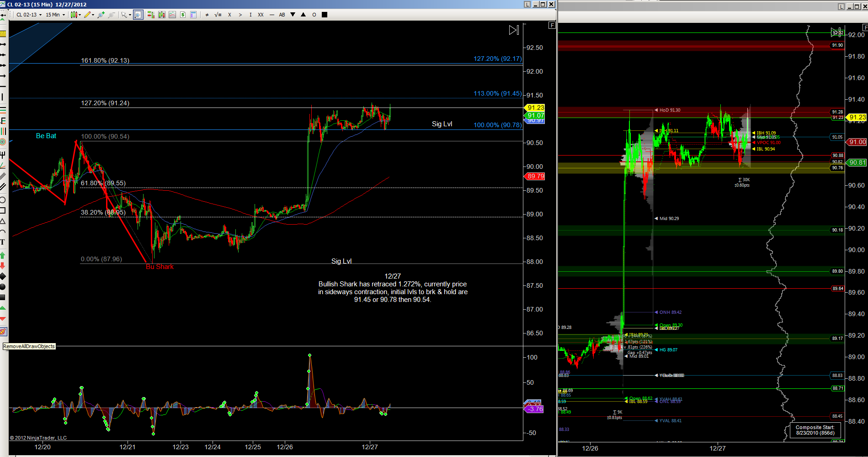Open the Data Series candlestick icon
868x457 pixels.
(x=161, y=15)
